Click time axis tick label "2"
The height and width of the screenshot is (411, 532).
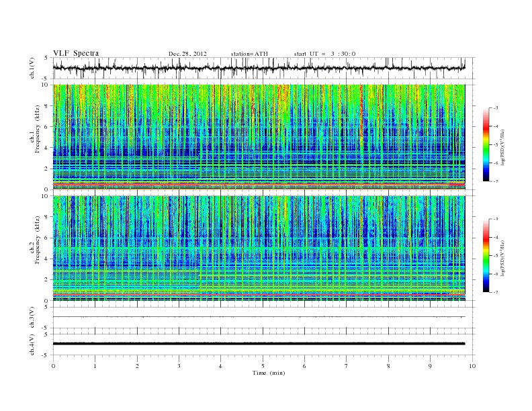point(137,366)
